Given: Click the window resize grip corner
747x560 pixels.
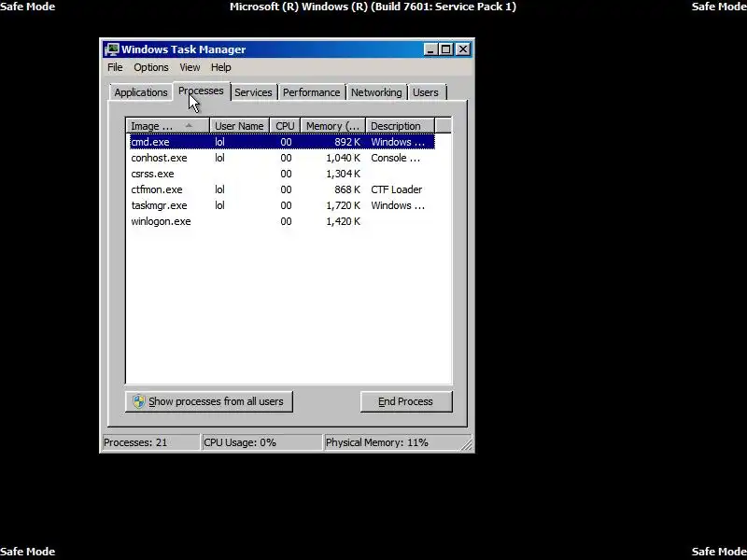Looking at the screenshot, I should (x=467, y=444).
